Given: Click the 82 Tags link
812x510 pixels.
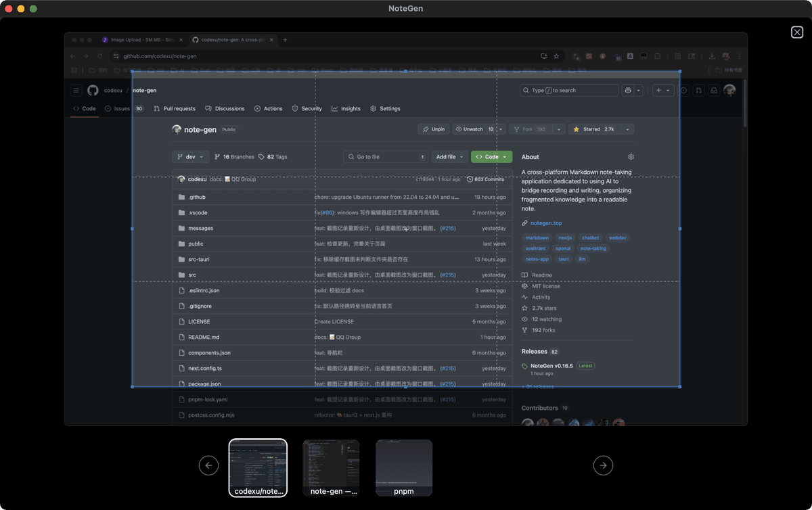Looking at the screenshot, I should (x=273, y=156).
